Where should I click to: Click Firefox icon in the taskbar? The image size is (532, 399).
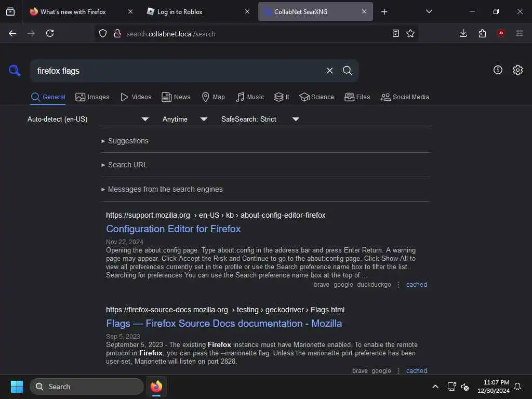pyautogui.click(x=156, y=387)
